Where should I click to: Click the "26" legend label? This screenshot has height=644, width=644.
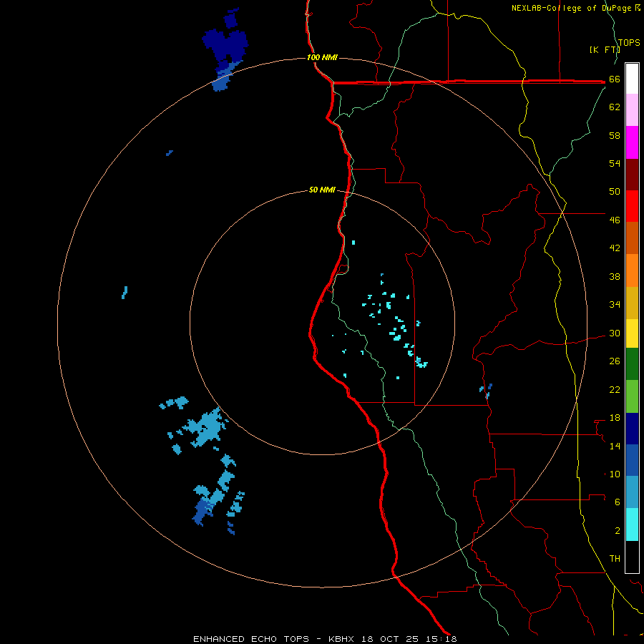pyautogui.click(x=615, y=361)
